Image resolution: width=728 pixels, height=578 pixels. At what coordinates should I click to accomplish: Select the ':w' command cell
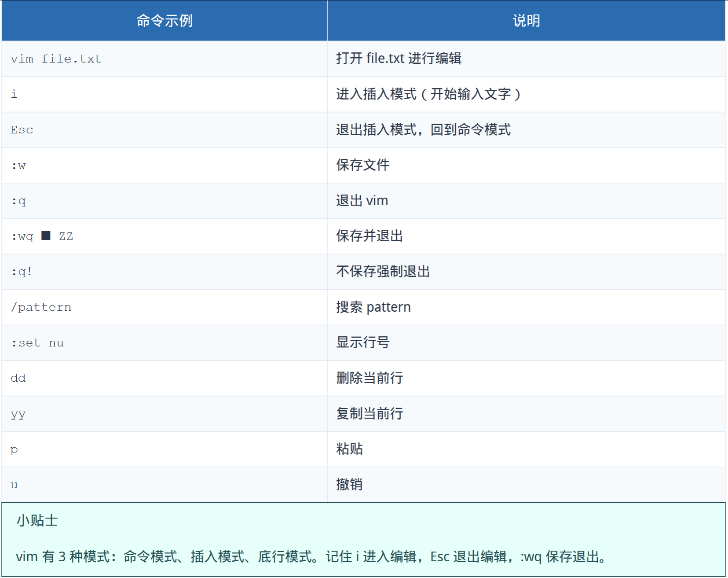pyautogui.click(x=165, y=166)
